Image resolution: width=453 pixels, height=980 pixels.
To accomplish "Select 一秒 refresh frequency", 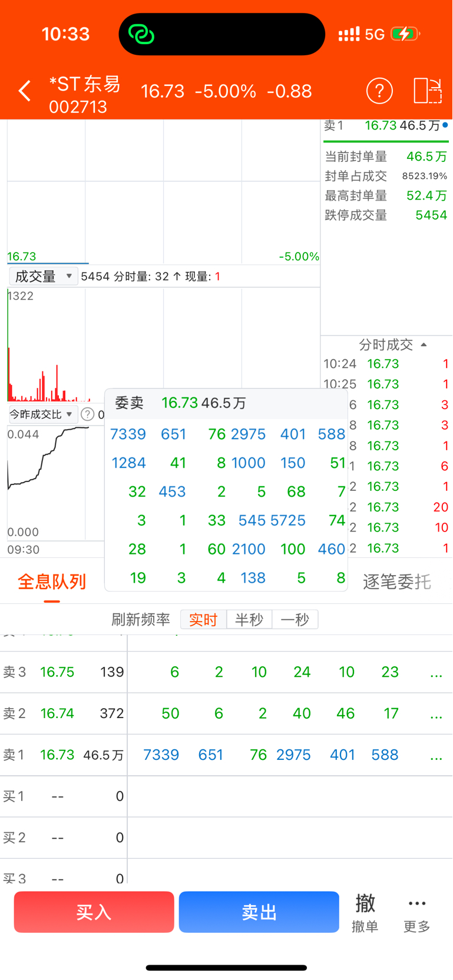I will [x=295, y=619].
